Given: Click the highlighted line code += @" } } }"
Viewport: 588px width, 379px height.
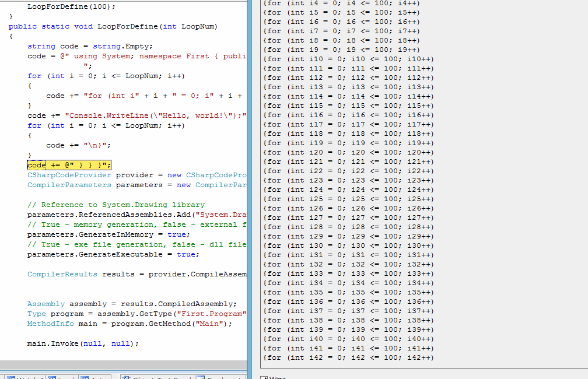Looking at the screenshot, I should pos(69,165).
